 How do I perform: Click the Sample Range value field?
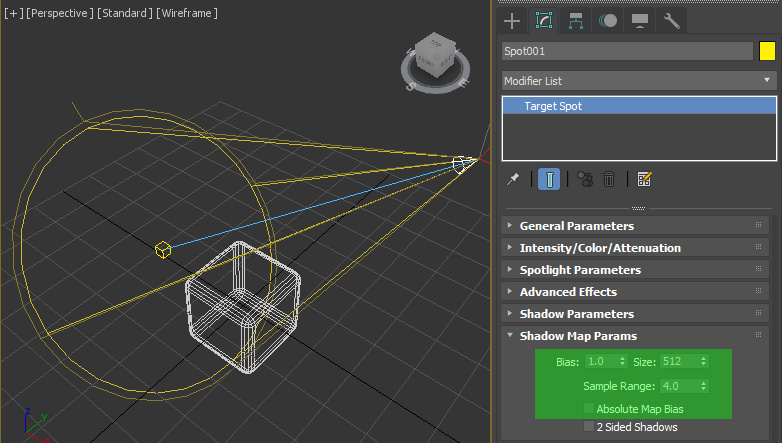coord(680,386)
